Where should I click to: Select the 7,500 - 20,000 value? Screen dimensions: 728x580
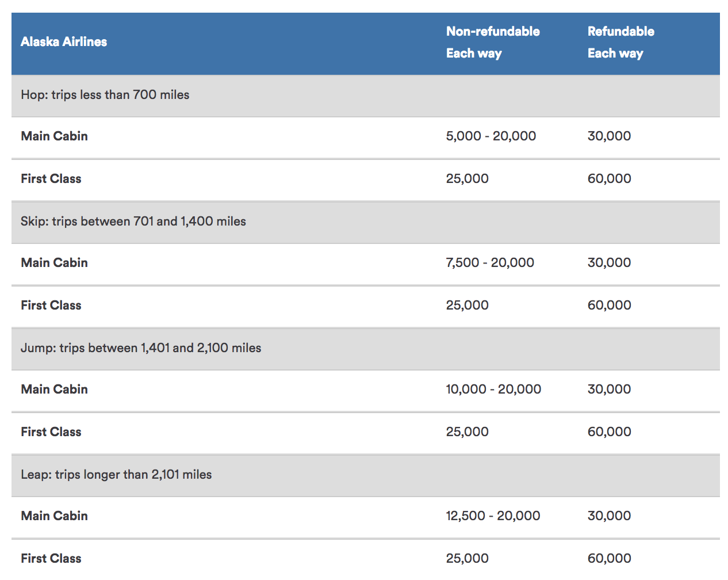490,263
